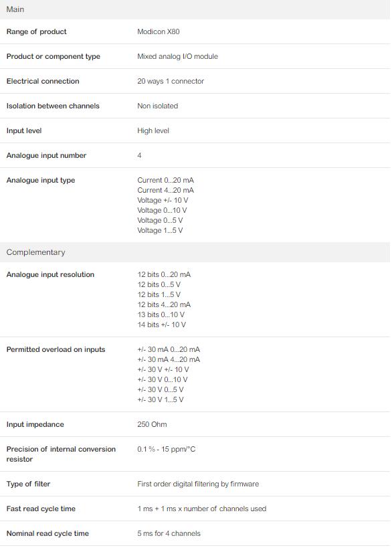Click the Isolation between channels label
Screen dimensions: 392x552
tap(53, 106)
